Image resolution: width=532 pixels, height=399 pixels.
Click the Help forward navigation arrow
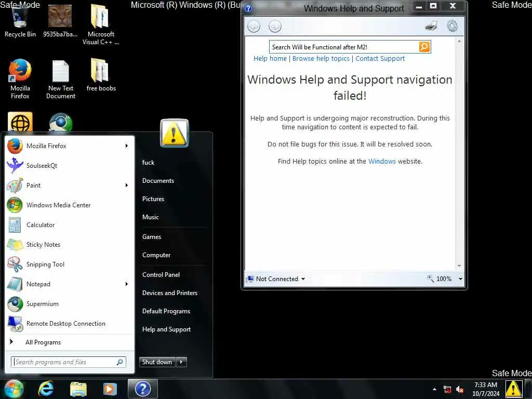[x=275, y=26]
